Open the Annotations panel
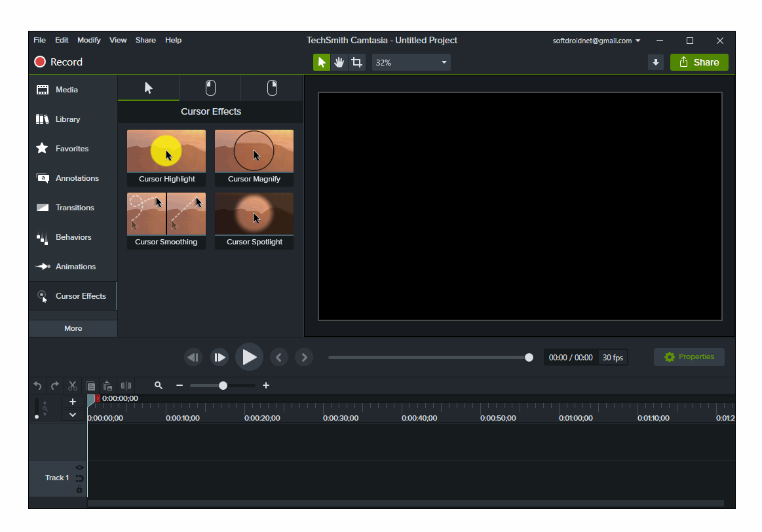762x532 pixels. point(73,178)
